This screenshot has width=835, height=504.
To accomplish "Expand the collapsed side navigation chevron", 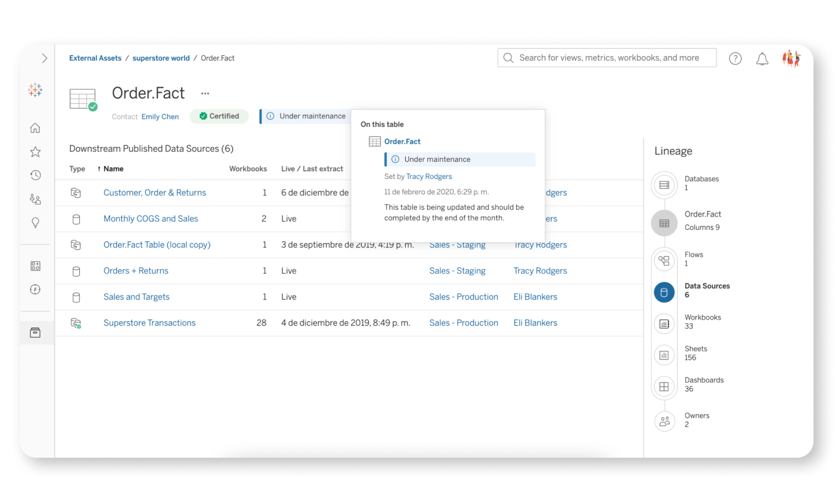I will [x=45, y=58].
